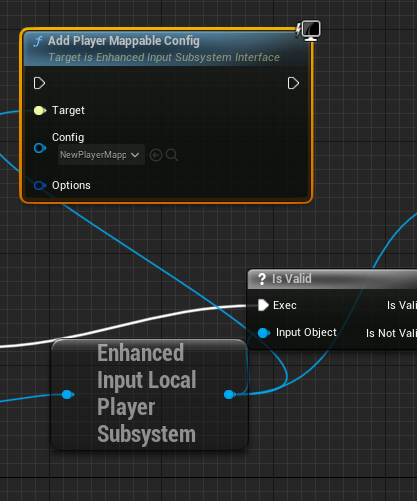Click the Config pin label

point(68,137)
